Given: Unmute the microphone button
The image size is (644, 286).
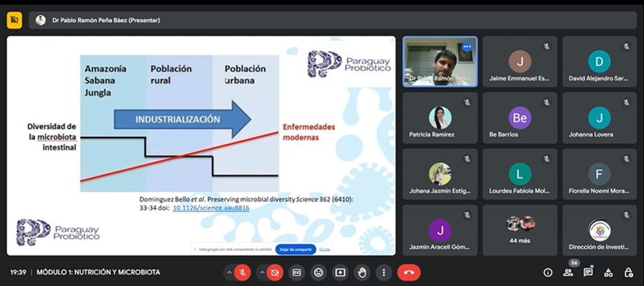Looking at the screenshot, I should tap(243, 272).
